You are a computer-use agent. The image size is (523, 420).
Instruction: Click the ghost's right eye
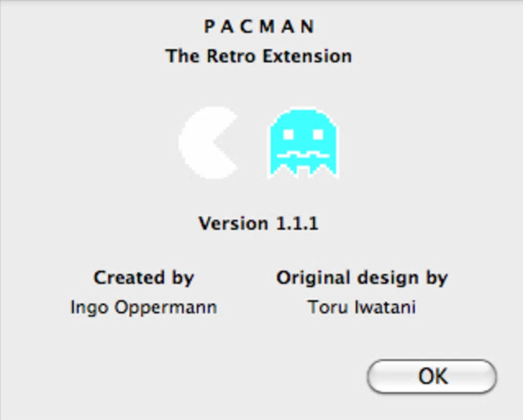coord(318,134)
